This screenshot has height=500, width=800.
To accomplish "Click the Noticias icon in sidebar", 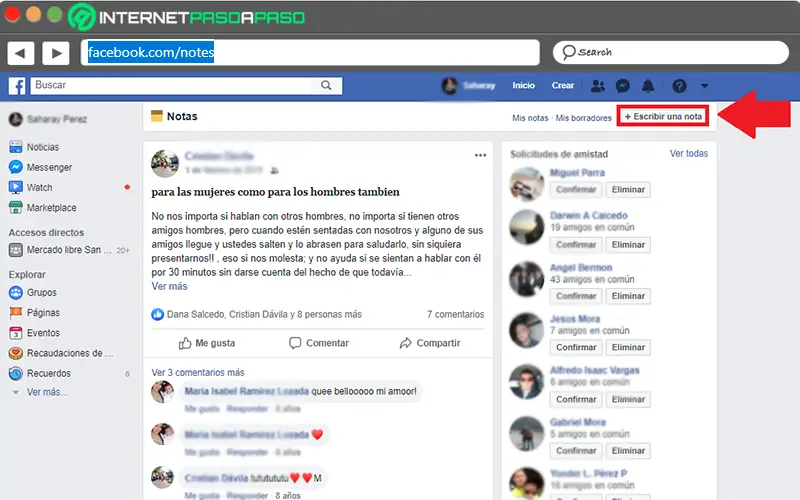I will (x=16, y=147).
